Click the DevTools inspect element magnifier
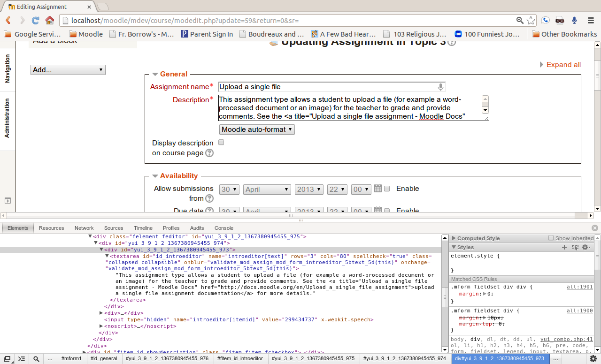Viewport: 601px width, 364px height. (36, 359)
